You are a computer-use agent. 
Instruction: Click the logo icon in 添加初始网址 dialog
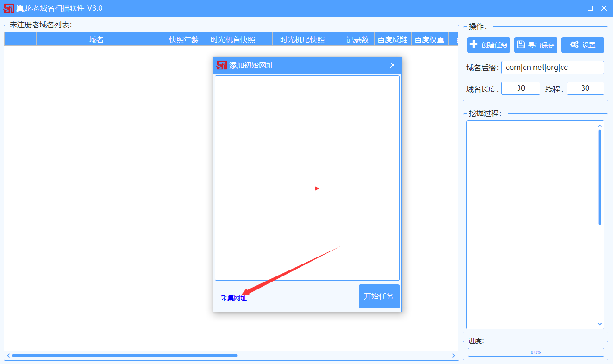[x=222, y=65]
